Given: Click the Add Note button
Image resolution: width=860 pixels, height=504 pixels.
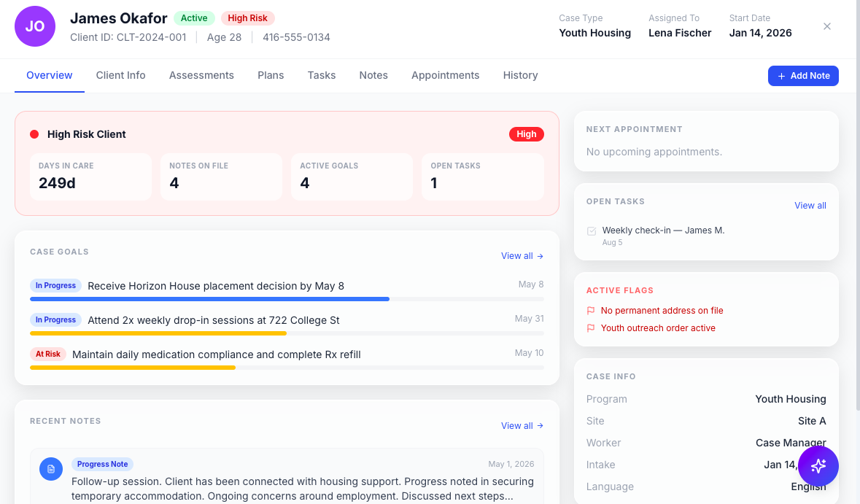Looking at the screenshot, I should (x=803, y=76).
